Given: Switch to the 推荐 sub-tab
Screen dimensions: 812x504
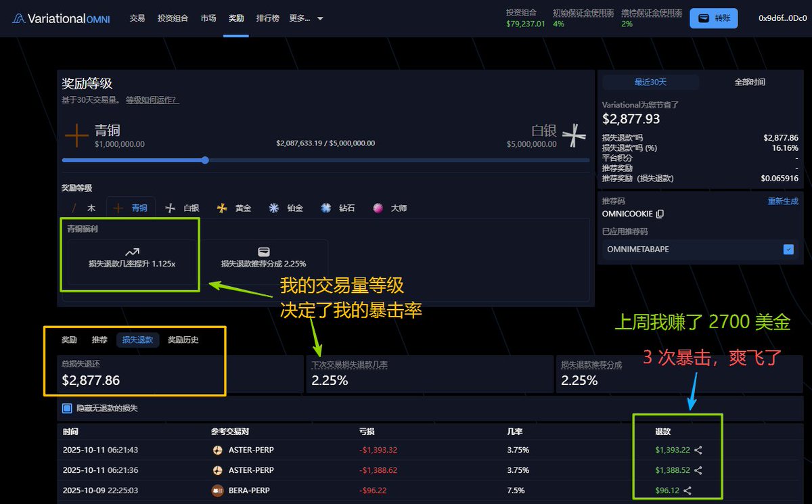Looking at the screenshot, I should tap(99, 340).
